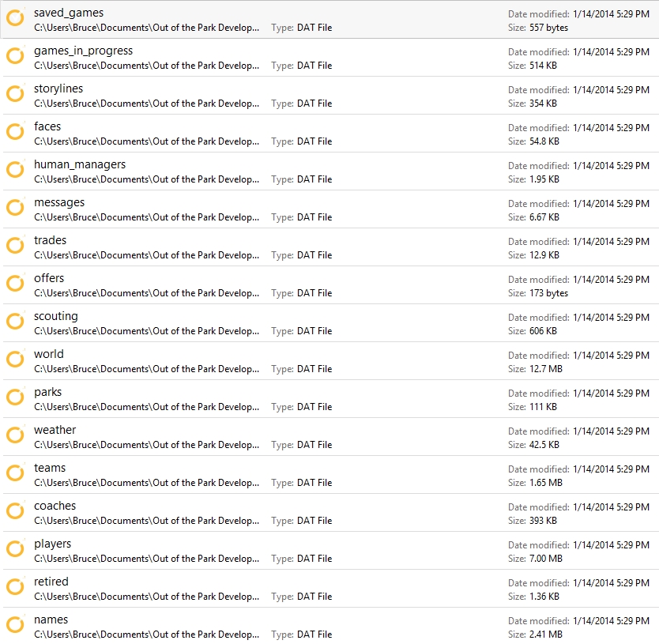The image size is (659, 644).
Task: Click the players file icon
Action: (x=16, y=549)
